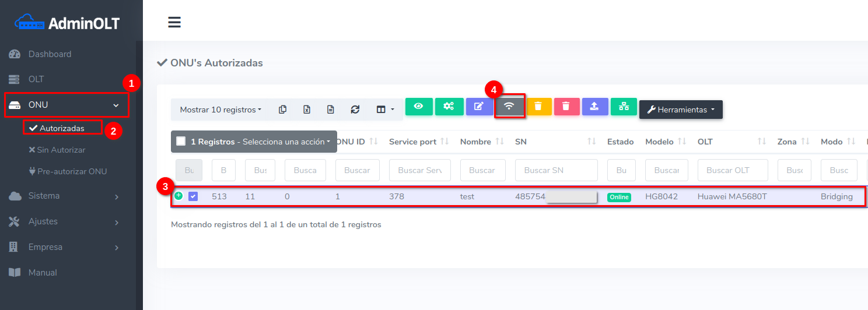Click the green network topology button
This screenshot has height=310, width=868.
(x=624, y=106)
